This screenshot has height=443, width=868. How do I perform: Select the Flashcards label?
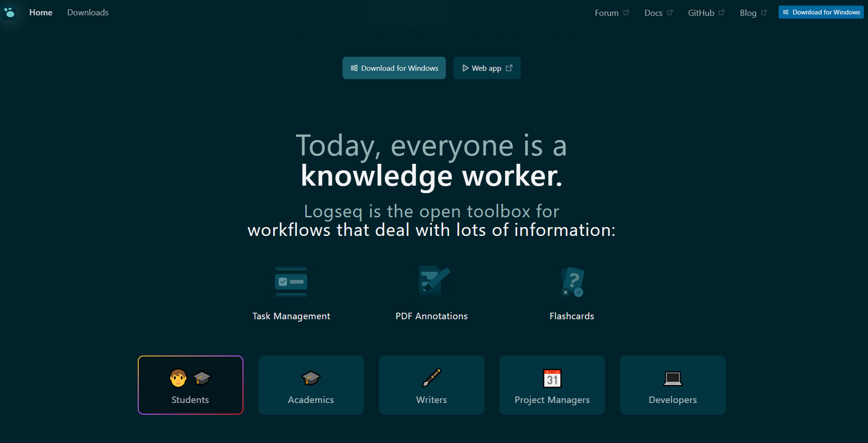coord(572,316)
